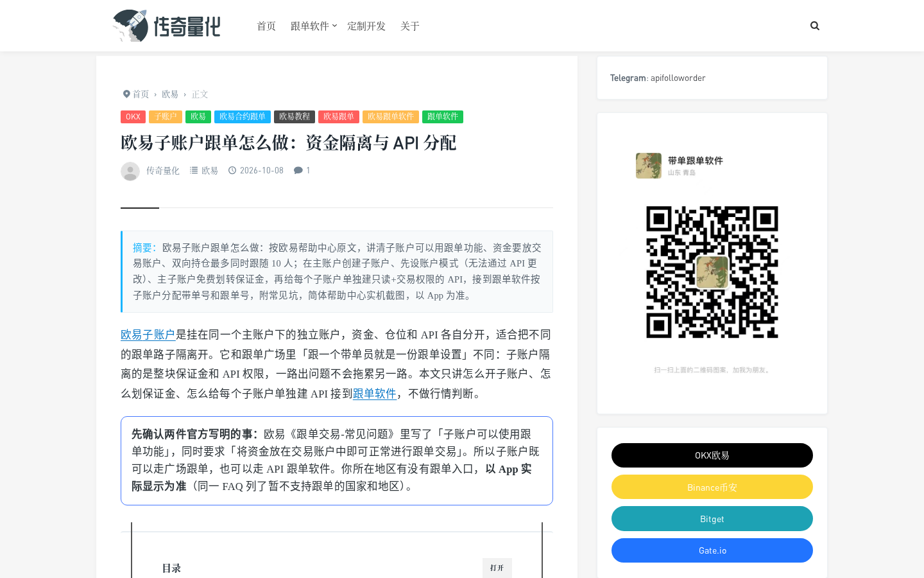Click the black OKX欧易 button
Screen dimensions: 924x578
click(x=712, y=455)
